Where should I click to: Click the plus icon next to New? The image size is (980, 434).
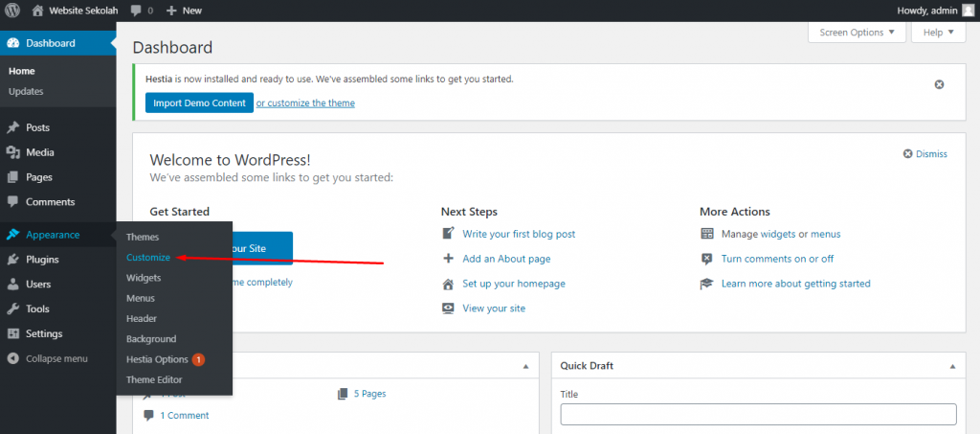(x=172, y=11)
